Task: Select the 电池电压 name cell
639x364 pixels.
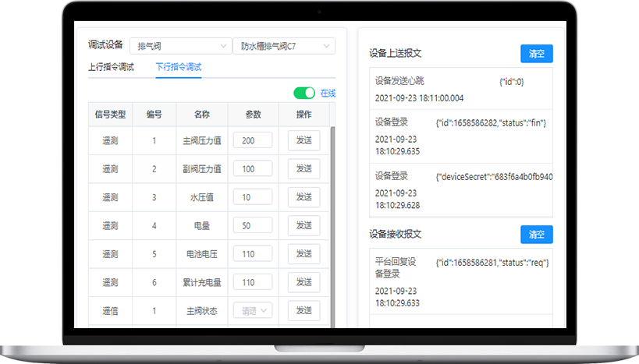Action: point(202,254)
